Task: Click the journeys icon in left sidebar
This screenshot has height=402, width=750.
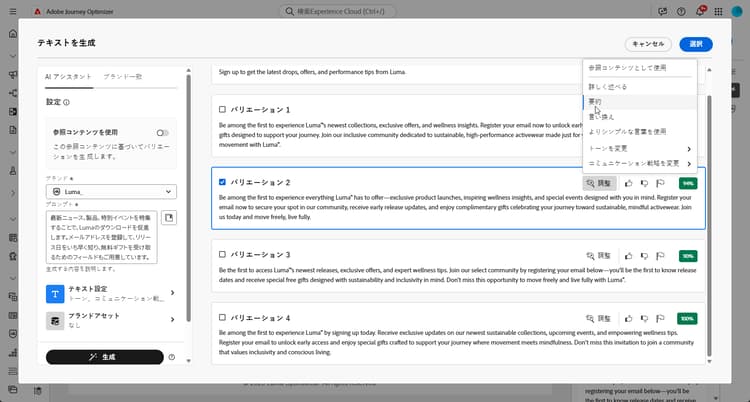Action: tap(13, 93)
